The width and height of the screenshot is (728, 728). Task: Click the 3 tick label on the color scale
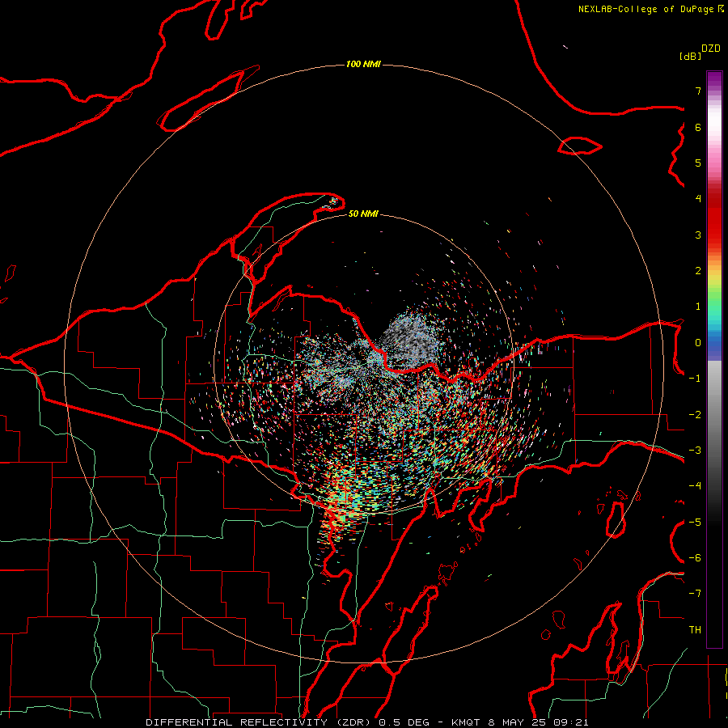click(698, 235)
